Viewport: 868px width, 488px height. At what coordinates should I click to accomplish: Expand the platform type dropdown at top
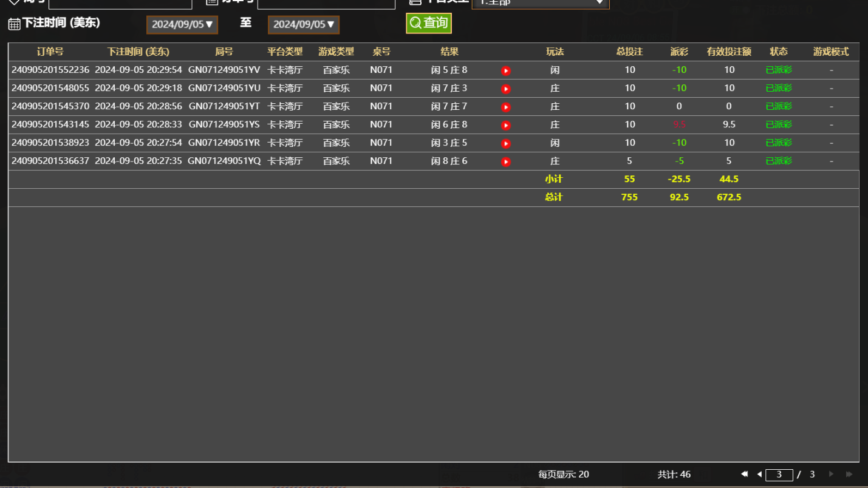[540, 3]
